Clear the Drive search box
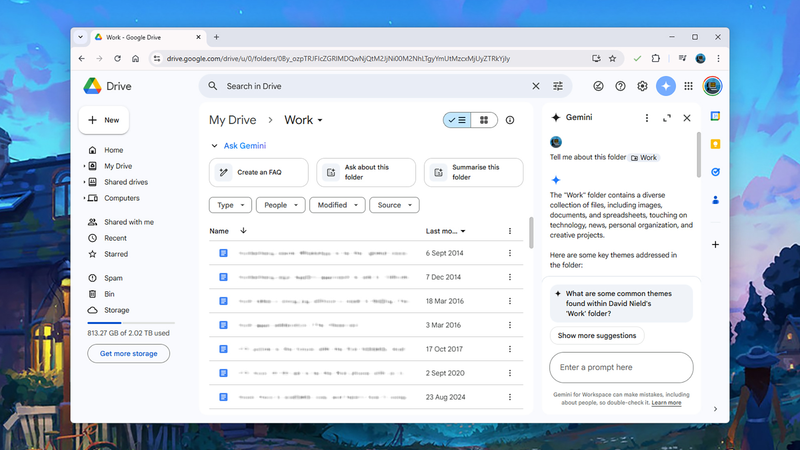The height and width of the screenshot is (450, 800). [536, 86]
